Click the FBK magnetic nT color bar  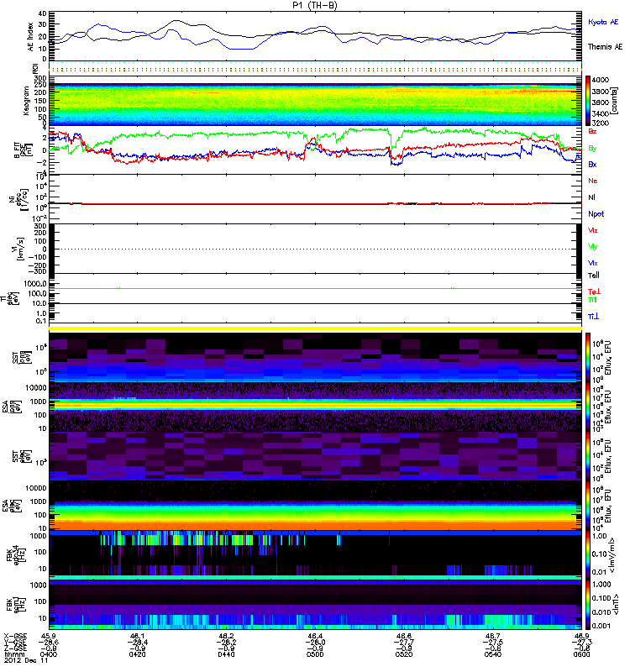pos(588,605)
